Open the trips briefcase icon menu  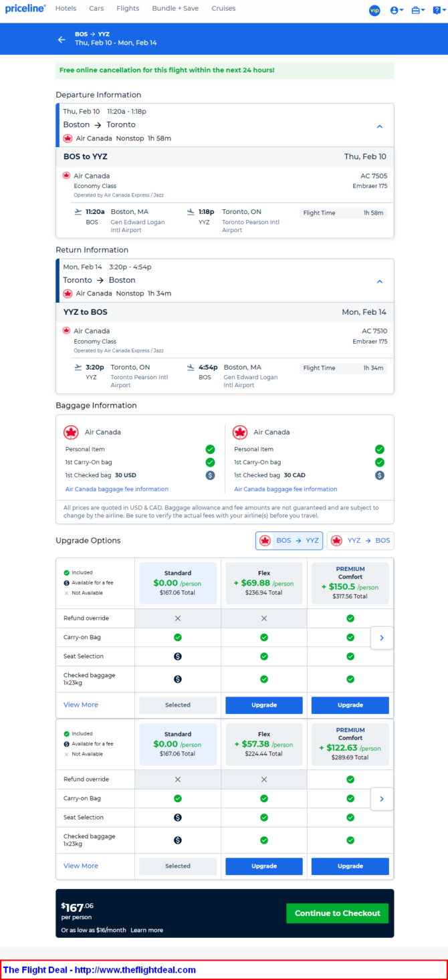tap(418, 10)
